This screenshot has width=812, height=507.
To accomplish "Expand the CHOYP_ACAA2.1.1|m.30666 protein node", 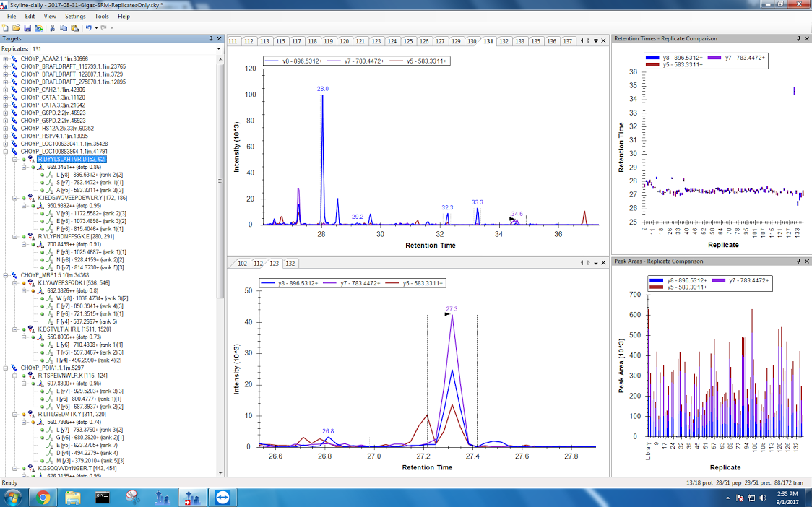I will tap(7, 59).
